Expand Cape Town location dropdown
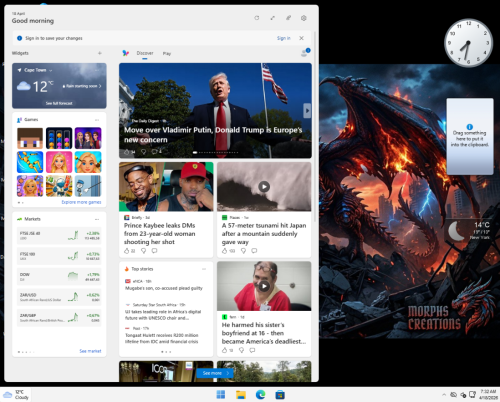Image resolution: width=500 pixels, height=402 pixels. pyautogui.click(x=51, y=70)
